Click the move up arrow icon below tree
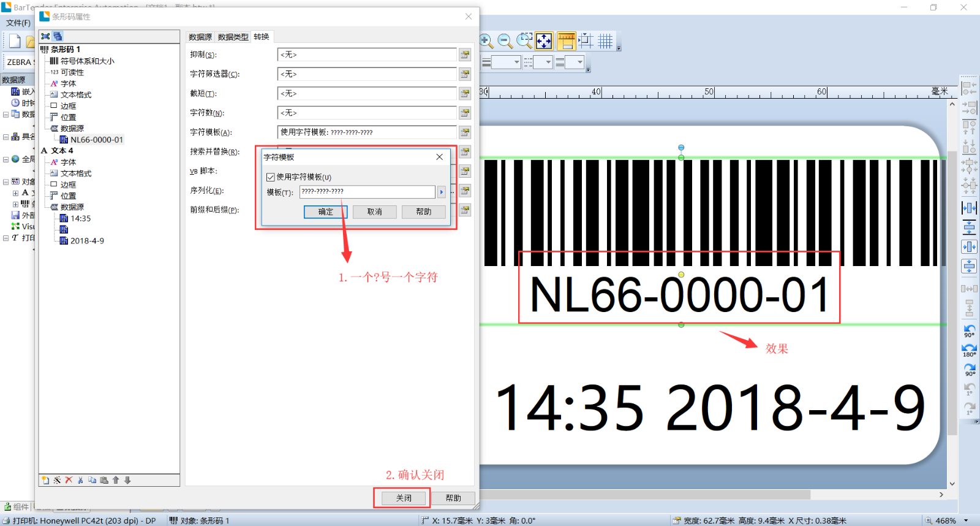The height and width of the screenshot is (526, 980). pyautogui.click(x=116, y=480)
